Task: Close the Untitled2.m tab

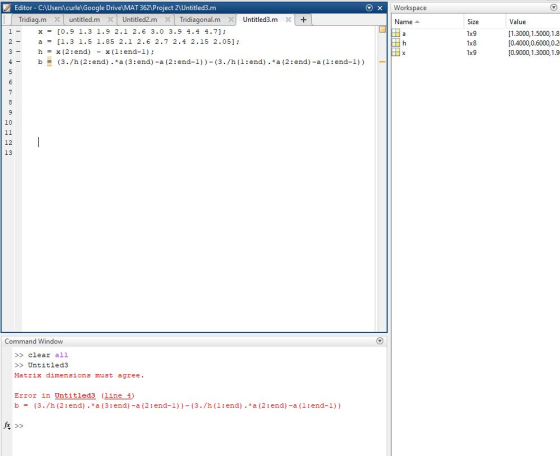Action: 168,20
